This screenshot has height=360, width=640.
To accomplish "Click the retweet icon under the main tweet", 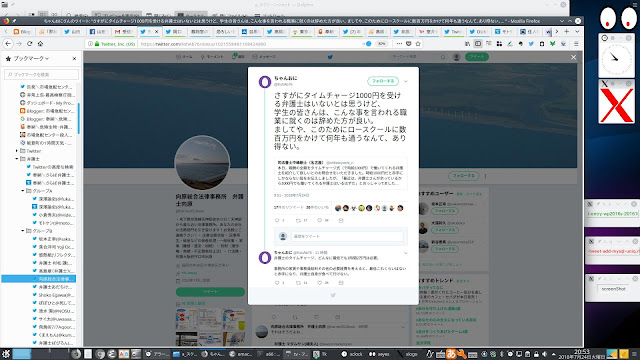I will click(298, 220).
